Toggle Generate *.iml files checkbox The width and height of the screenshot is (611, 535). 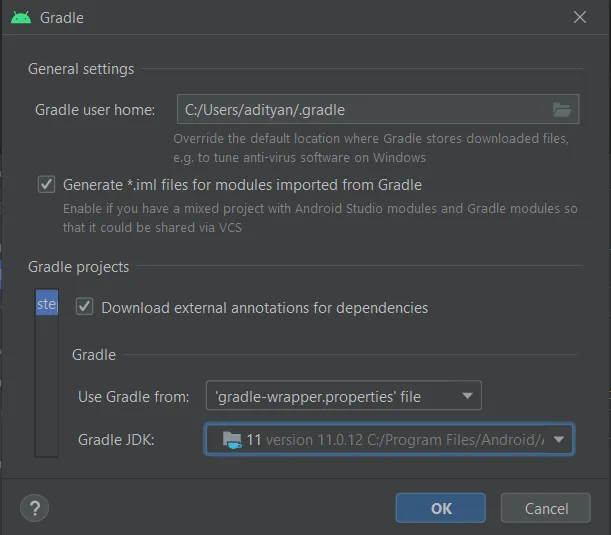click(x=46, y=184)
